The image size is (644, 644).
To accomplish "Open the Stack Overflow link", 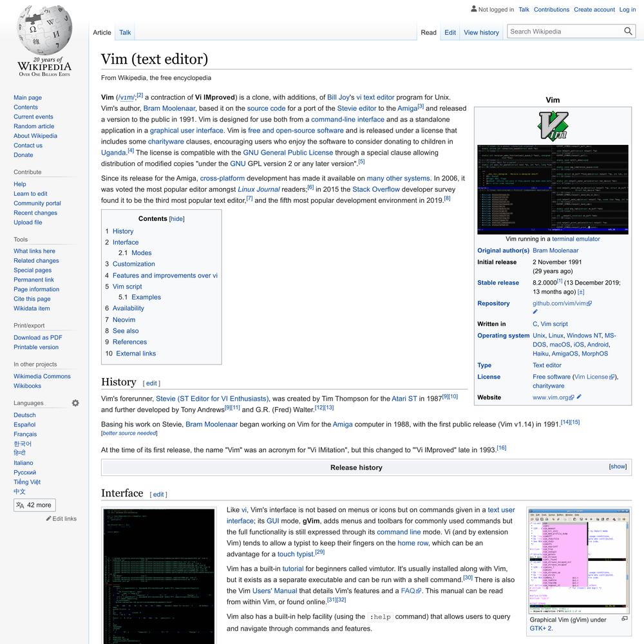I will click(x=376, y=189).
